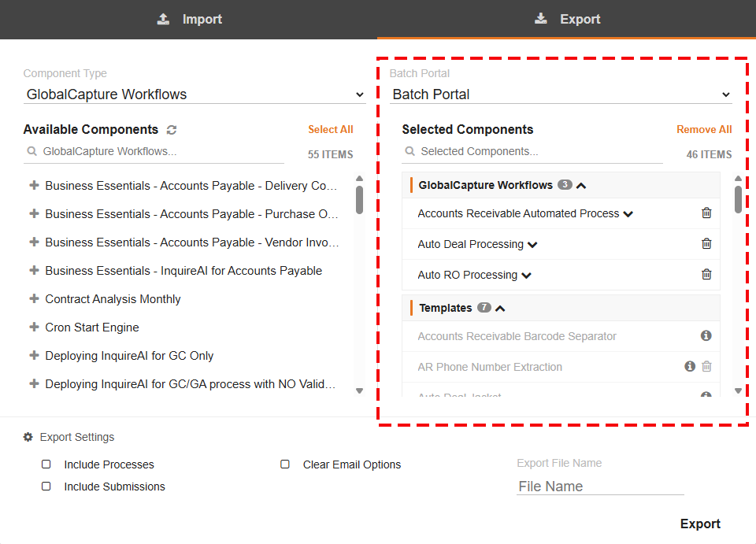Open the Component Type dropdown
Image resolution: width=756 pixels, height=544 pixels.
(195, 94)
